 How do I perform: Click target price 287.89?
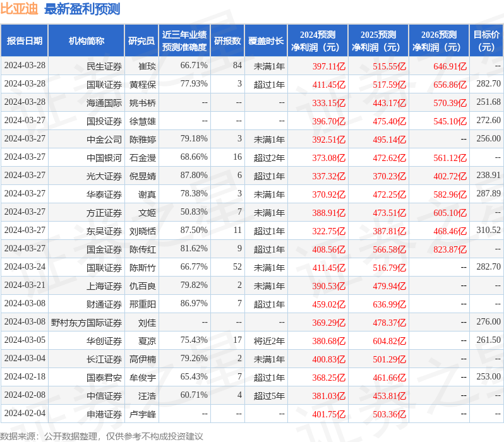[489, 193]
